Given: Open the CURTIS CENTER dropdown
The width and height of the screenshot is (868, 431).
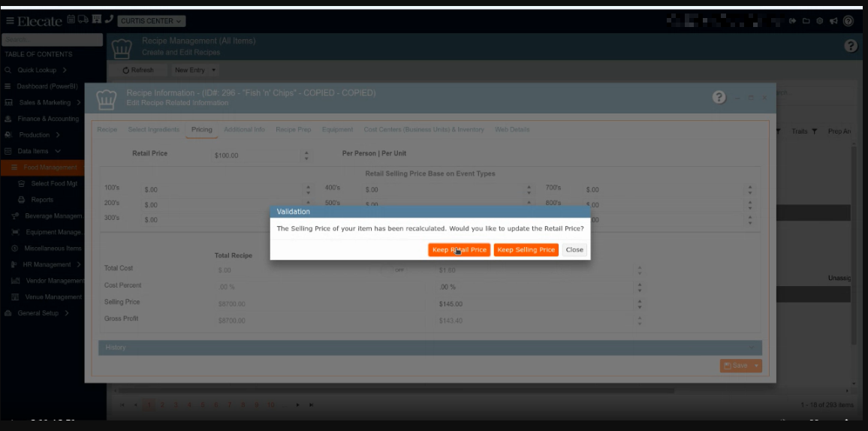Looking at the screenshot, I should (151, 21).
